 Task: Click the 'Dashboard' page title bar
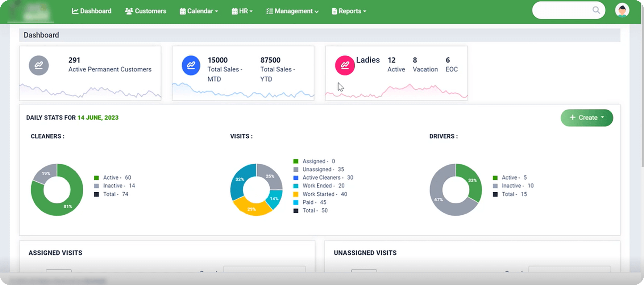pos(320,35)
